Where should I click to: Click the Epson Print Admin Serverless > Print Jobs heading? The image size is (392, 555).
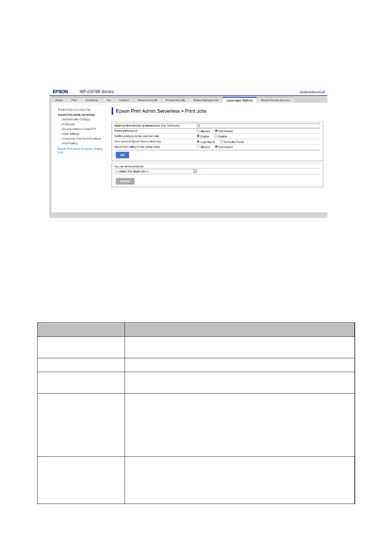click(x=161, y=111)
